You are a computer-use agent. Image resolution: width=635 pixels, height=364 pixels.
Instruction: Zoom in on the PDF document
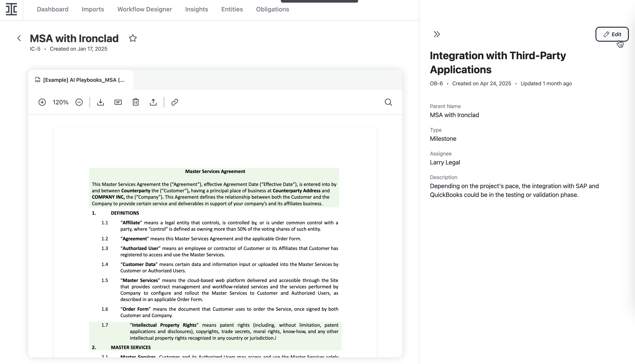pyautogui.click(x=42, y=102)
